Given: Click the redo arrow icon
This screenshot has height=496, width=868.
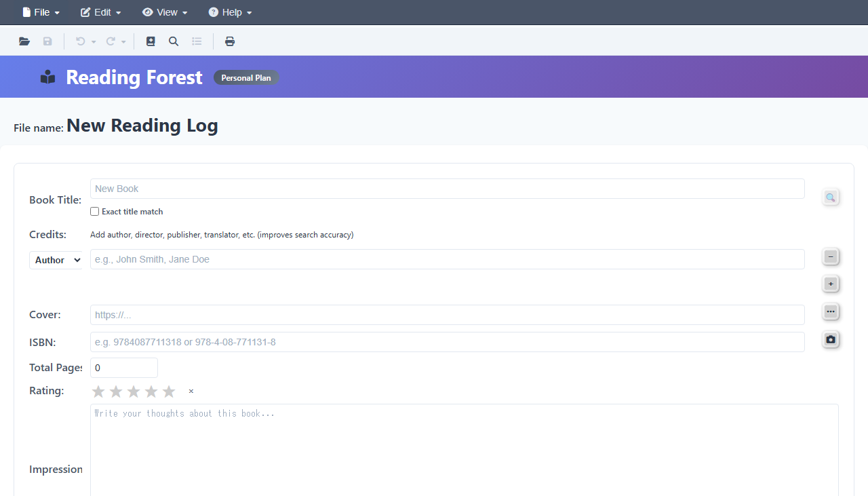Looking at the screenshot, I should pyautogui.click(x=111, y=41).
